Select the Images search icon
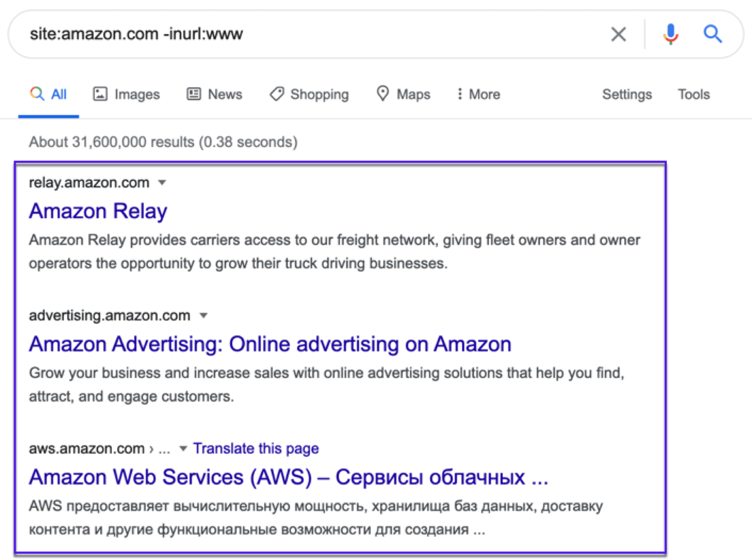This screenshot has width=752, height=560. click(x=101, y=94)
